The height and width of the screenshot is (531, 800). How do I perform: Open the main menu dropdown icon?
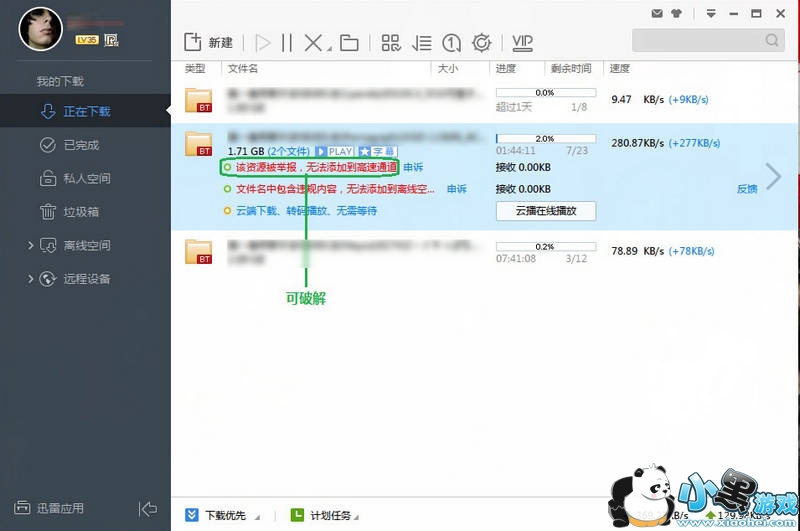[711, 14]
